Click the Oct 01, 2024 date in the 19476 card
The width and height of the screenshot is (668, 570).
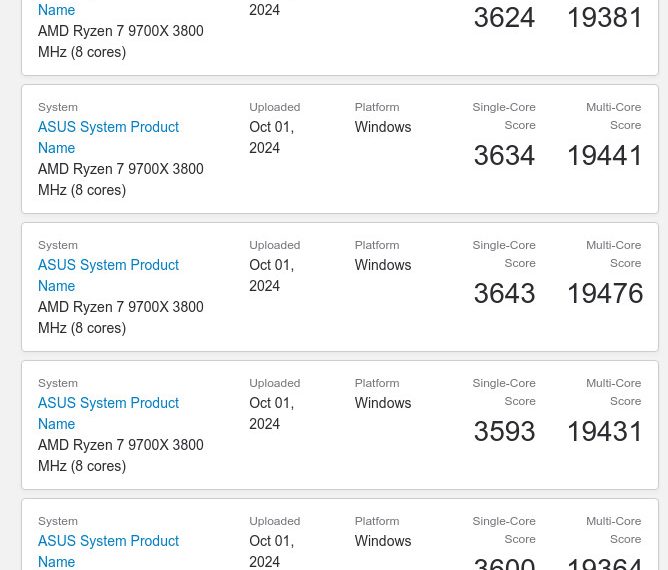click(x=271, y=275)
